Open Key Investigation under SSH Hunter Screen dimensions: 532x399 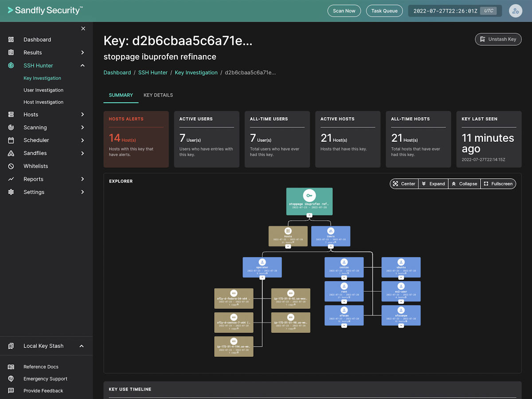[x=41, y=78]
